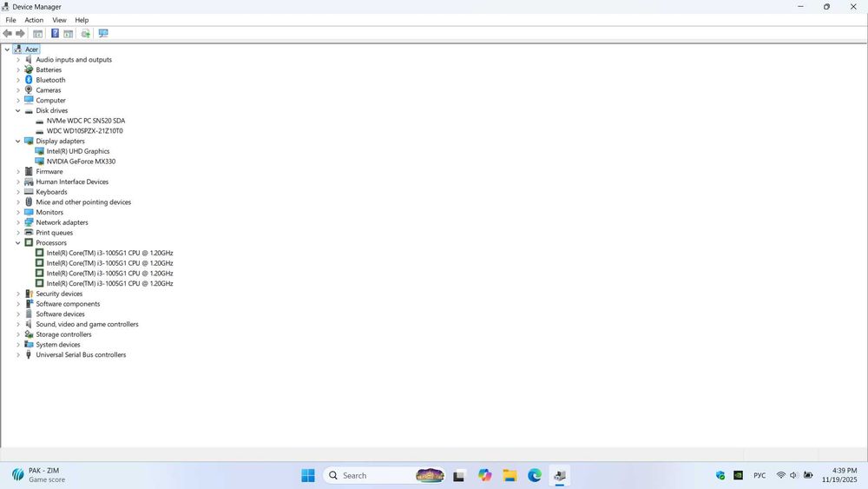Expand the Software components category
Screen dimensions: 868x489
tap(17, 304)
